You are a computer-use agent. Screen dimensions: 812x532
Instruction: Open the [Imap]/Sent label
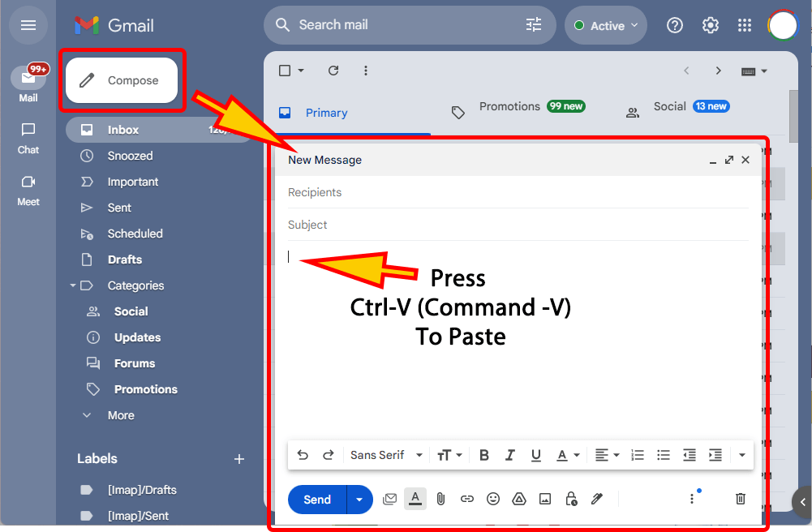[x=138, y=516]
